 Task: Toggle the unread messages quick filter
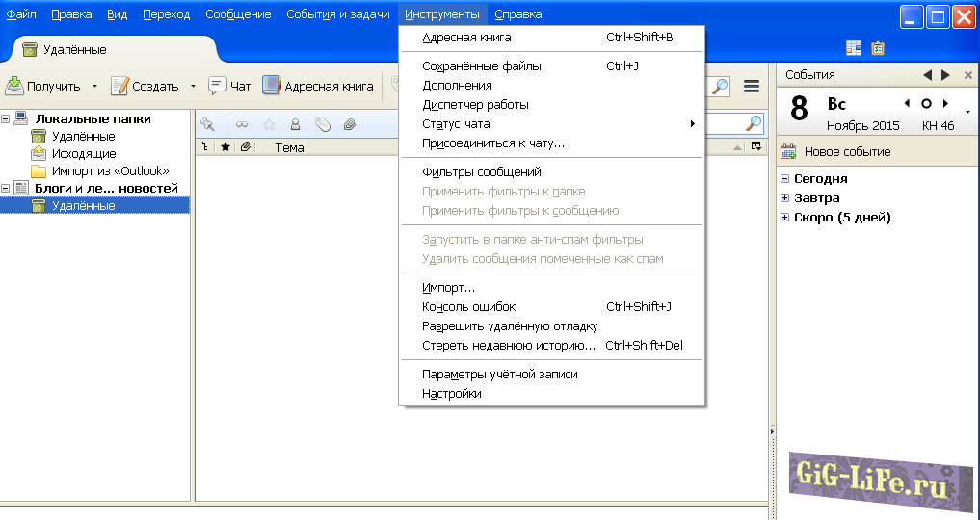242,124
